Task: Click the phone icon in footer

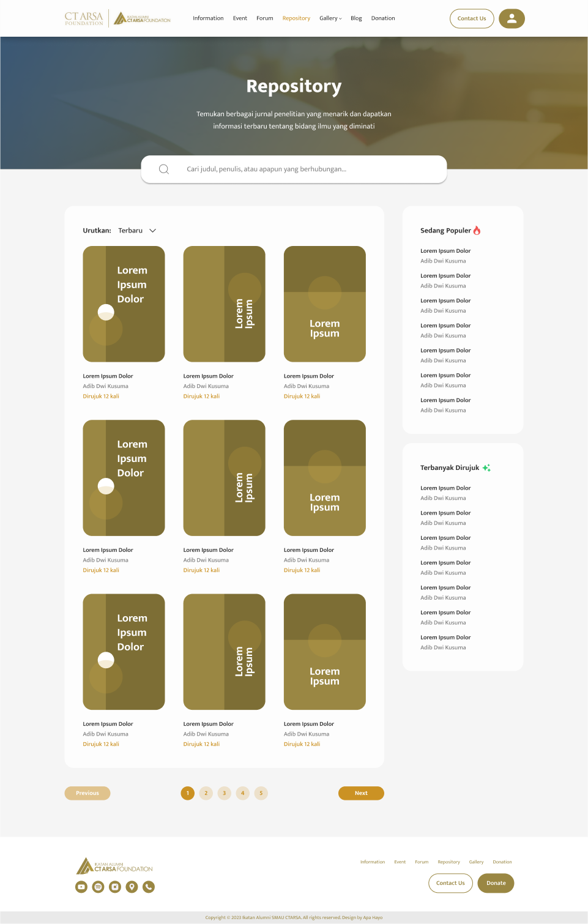Action: click(x=149, y=887)
